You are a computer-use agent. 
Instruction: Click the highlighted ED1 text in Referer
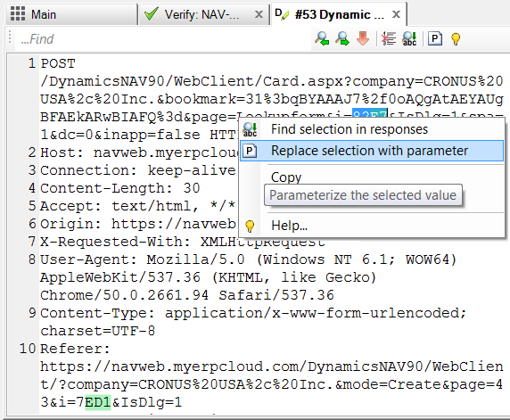(98, 402)
